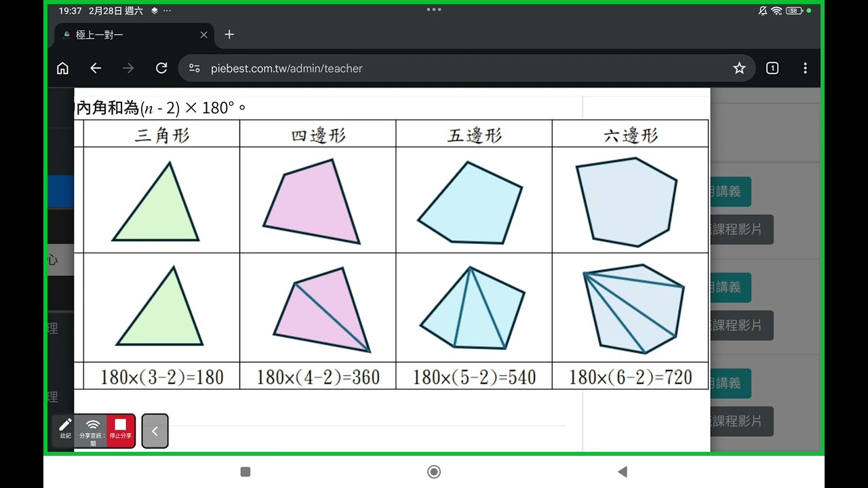Screen dimensions: 868x488
Task: Navigate back with the browser back arrow
Action: [x=96, y=68]
